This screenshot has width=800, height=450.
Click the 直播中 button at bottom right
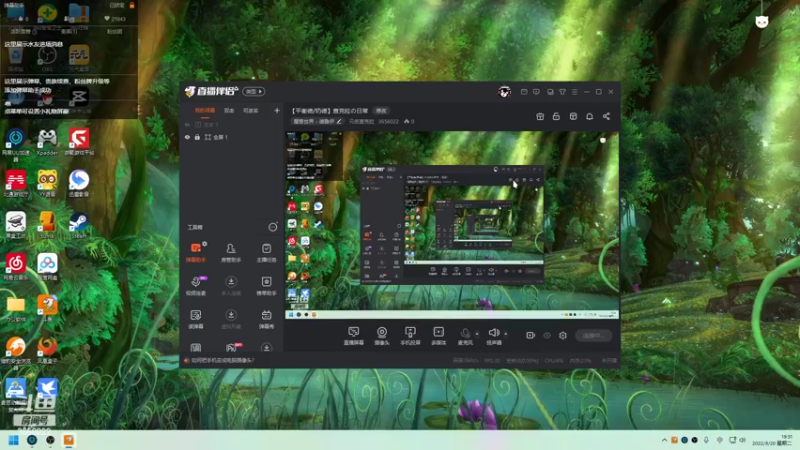[593, 335]
